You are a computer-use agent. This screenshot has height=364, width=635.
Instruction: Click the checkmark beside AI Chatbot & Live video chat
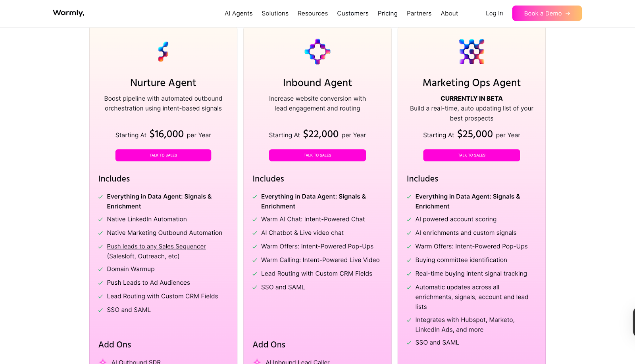(255, 233)
